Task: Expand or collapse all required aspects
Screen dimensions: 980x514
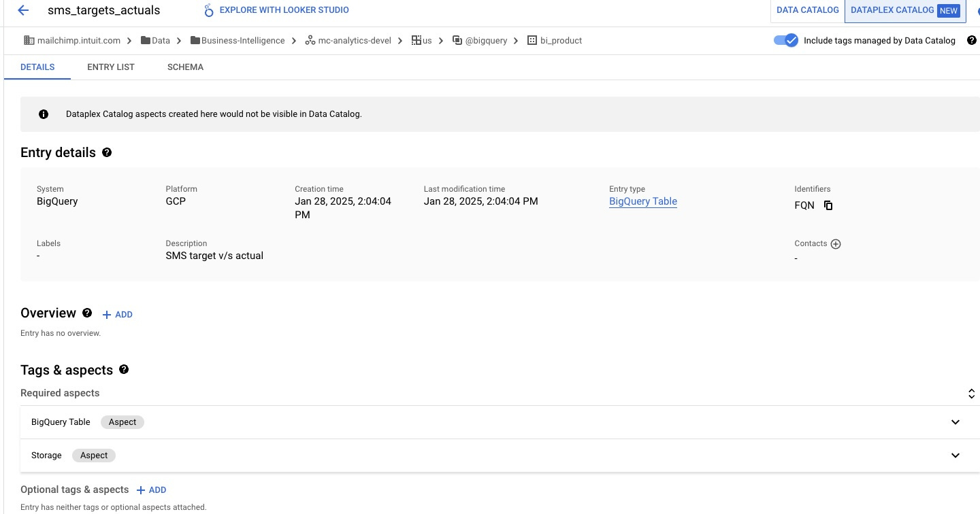Action: click(x=972, y=394)
